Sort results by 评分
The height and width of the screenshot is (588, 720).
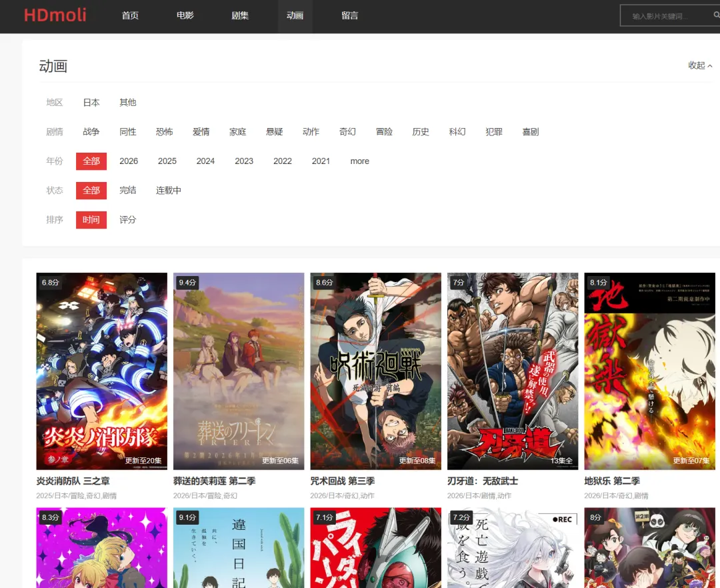click(x=127, y=220)
